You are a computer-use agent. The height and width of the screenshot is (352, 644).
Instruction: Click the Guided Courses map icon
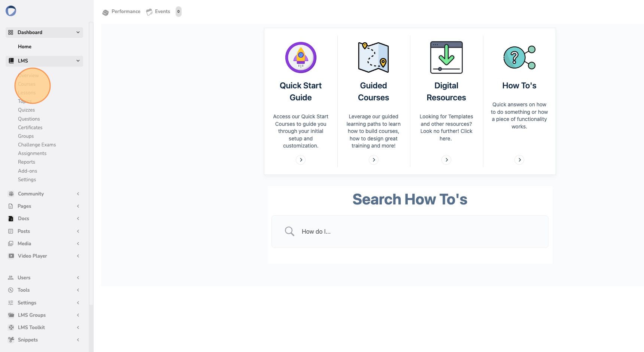click(x=374, y=57)
